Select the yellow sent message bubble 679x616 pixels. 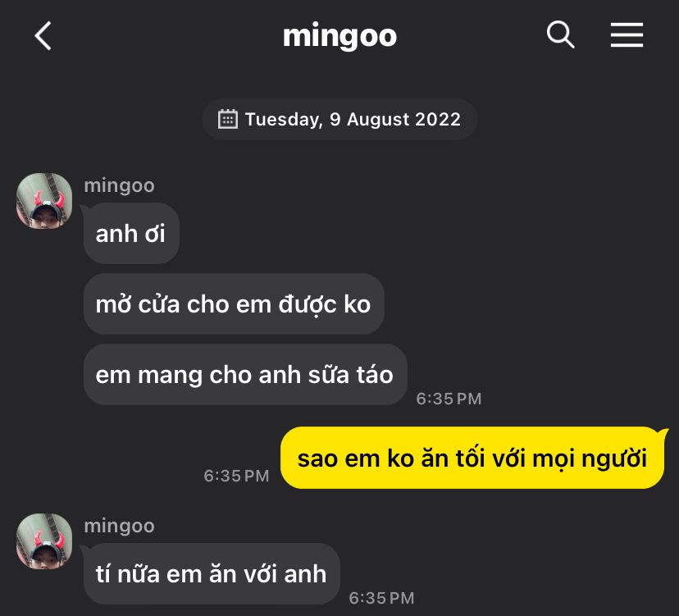click(472, 458)
